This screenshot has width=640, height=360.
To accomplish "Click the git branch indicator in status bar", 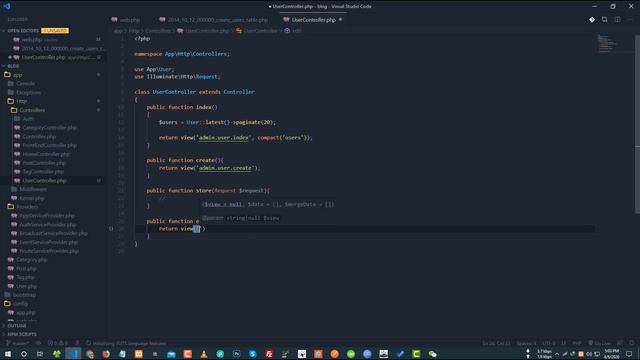I will [x=18, y=343].
